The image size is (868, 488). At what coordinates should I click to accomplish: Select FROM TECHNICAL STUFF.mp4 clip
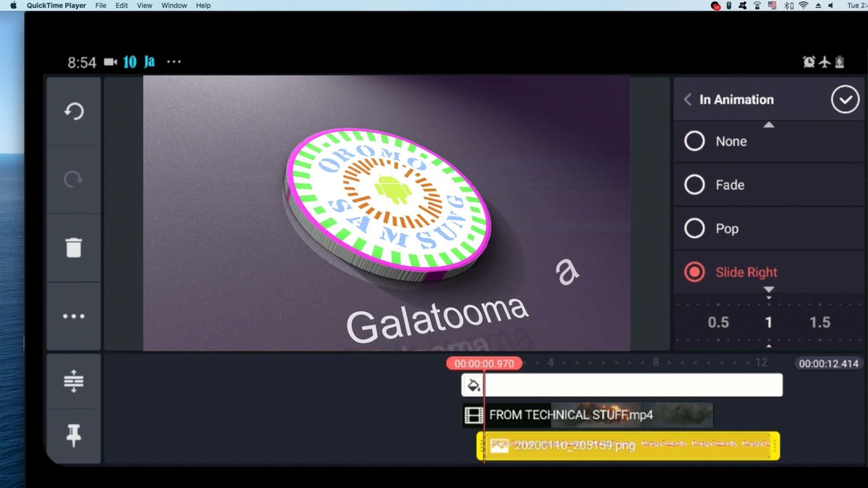[x=588, y=415]
